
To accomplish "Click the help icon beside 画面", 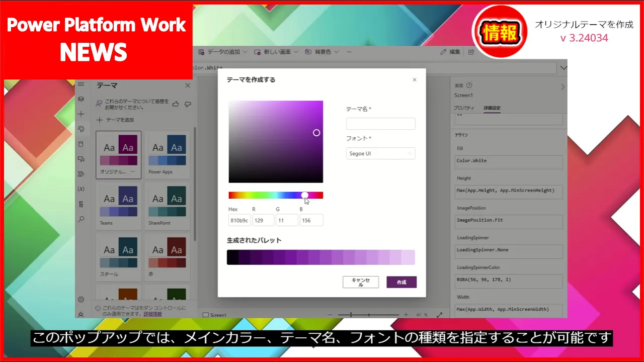I will point(469,85).
